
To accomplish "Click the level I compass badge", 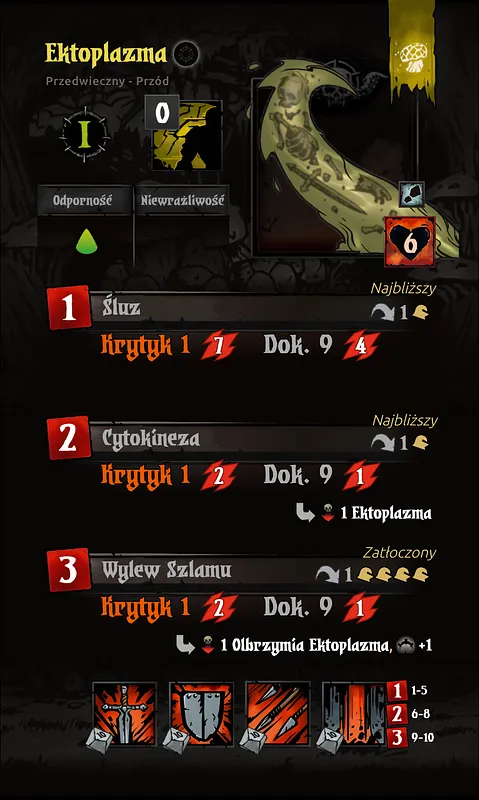I will 85,133.
